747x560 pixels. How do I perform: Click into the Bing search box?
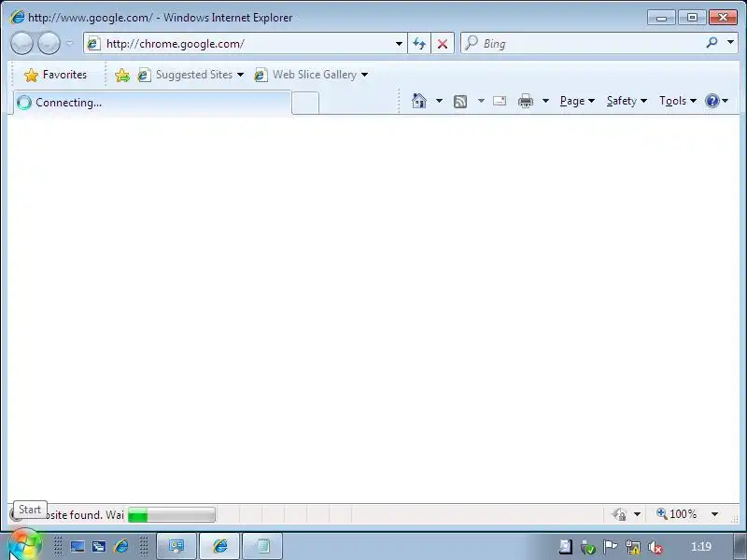coord(581,44)
